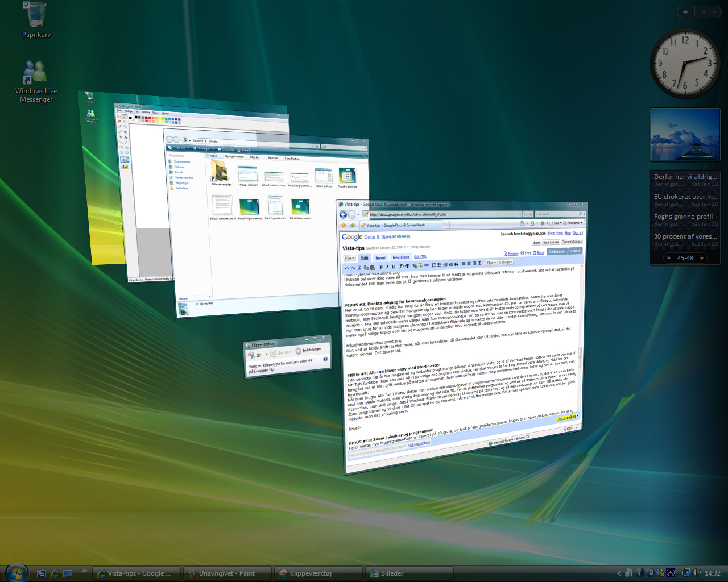Click the blue help icon in Klippeværktøj
This screenshot has height=582, width=728.
coord(325,359)
